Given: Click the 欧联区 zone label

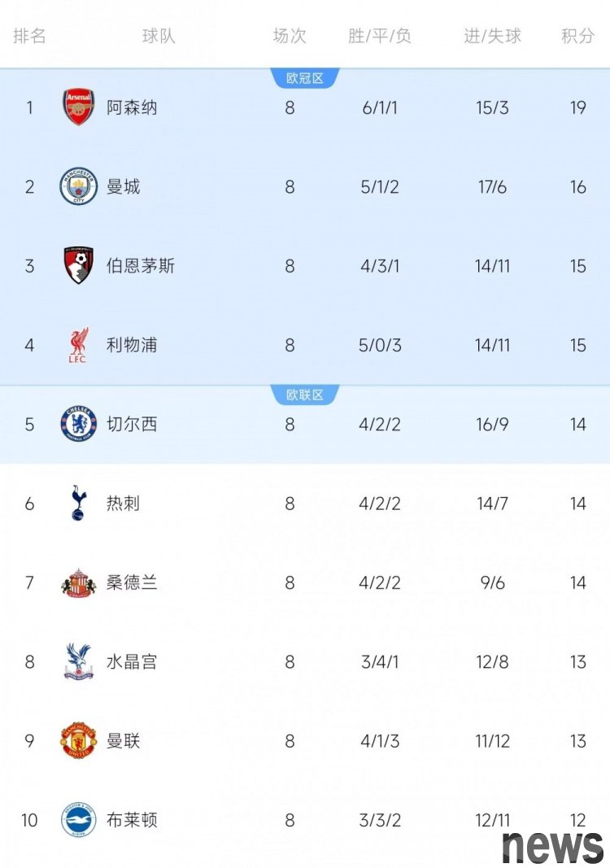Looking at the screenshot, I should click(305, 395).
